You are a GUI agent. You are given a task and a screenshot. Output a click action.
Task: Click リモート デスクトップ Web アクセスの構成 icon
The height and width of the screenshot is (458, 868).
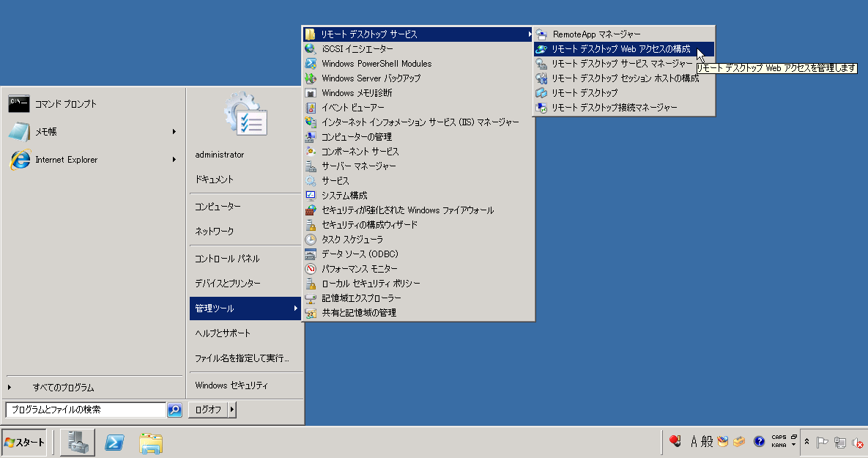(x=541, y=49)
